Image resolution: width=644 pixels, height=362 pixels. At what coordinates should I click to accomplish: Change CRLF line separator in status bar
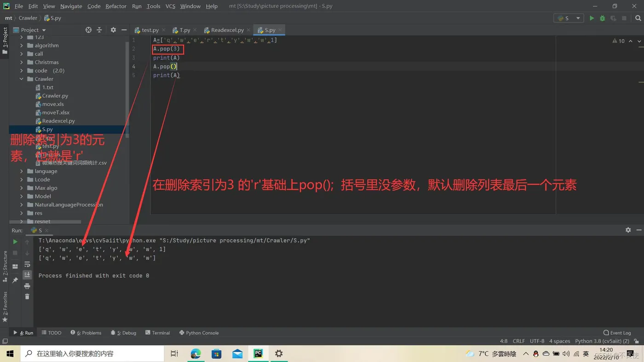point(519,341)
